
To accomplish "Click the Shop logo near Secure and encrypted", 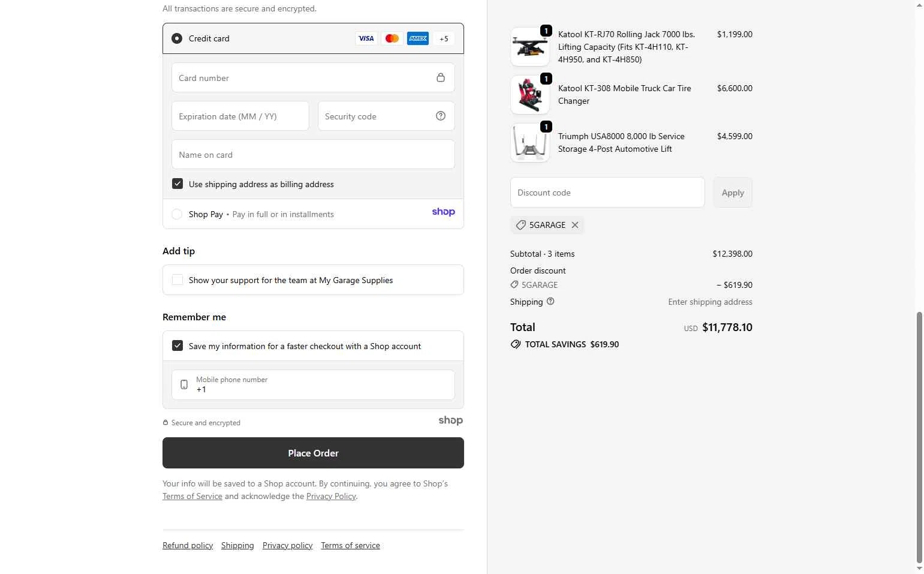I will 450,420.
